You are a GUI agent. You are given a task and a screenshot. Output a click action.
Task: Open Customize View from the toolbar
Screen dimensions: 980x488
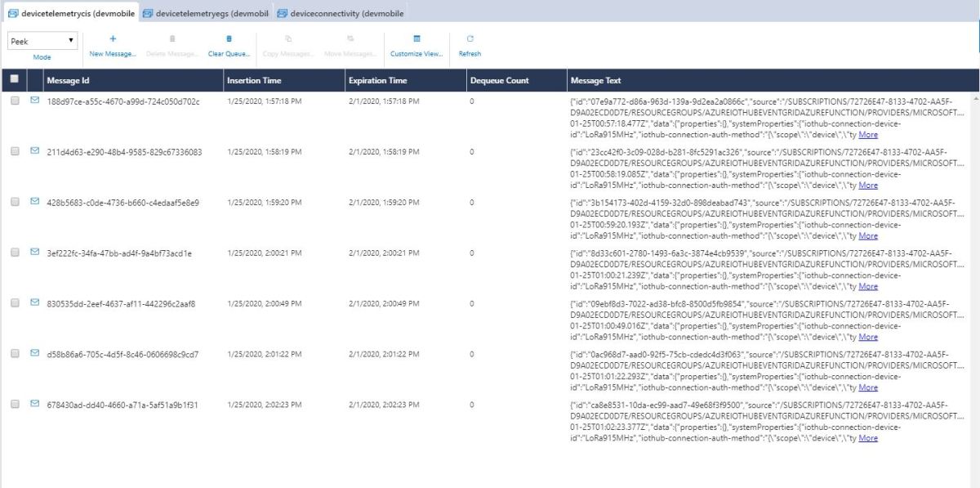point(416,38)
